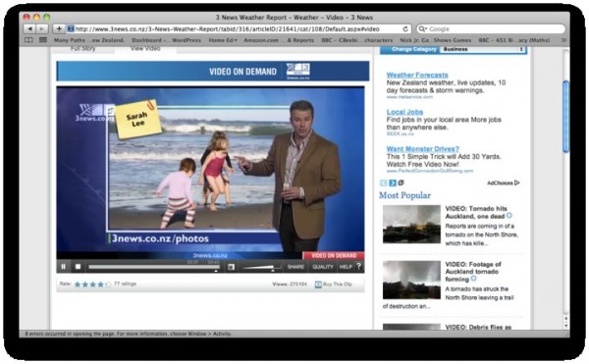
Task: Click next ad arrow icon
Action: pos(392,182)
